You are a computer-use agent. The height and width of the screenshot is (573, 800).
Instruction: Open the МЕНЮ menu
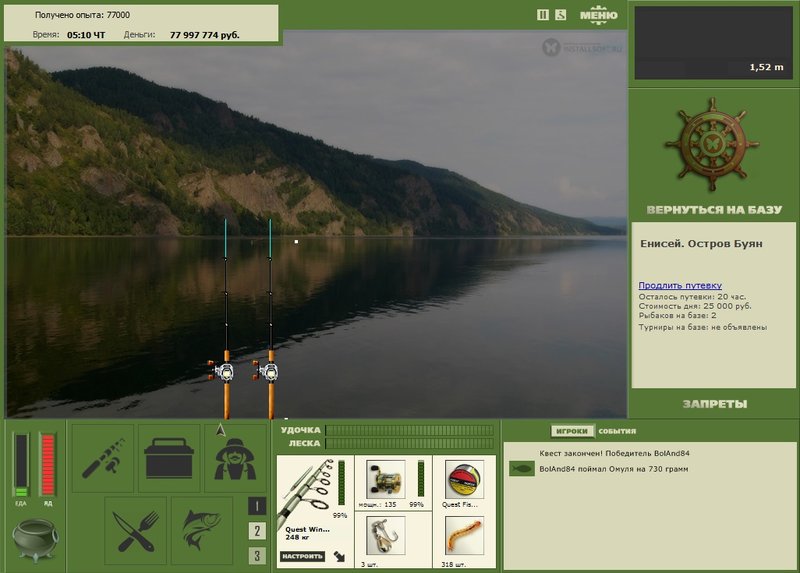(x=598, y=15)
